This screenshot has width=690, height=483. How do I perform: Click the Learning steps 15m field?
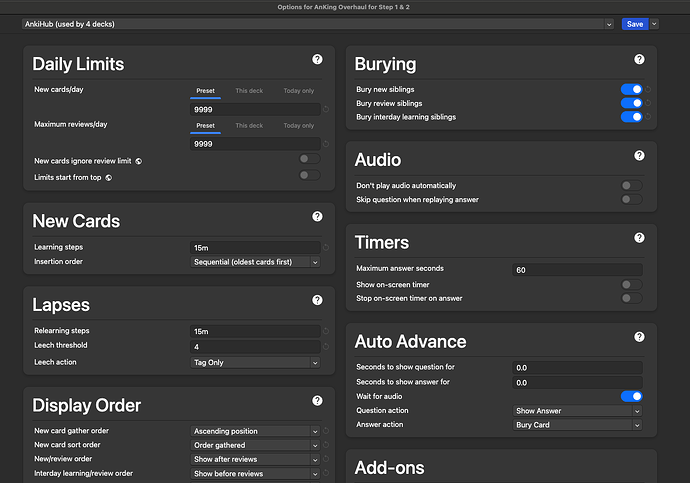pyautogui.click(x=255, y=248)
